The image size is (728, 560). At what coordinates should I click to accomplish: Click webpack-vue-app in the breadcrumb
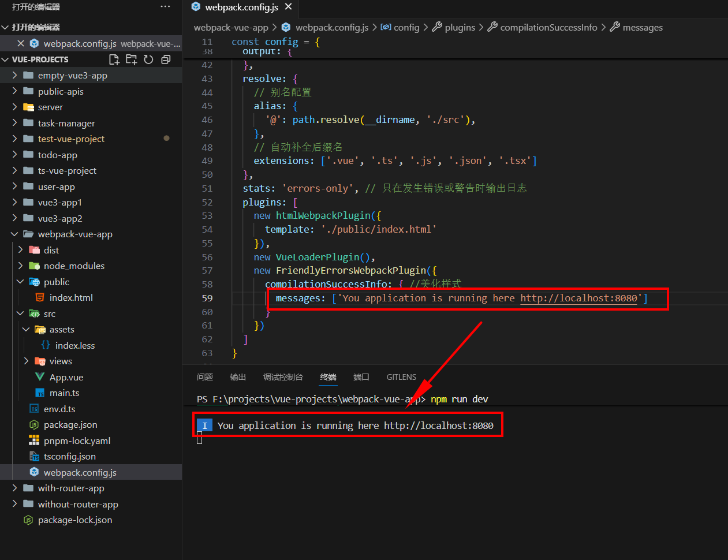[231, 28]
